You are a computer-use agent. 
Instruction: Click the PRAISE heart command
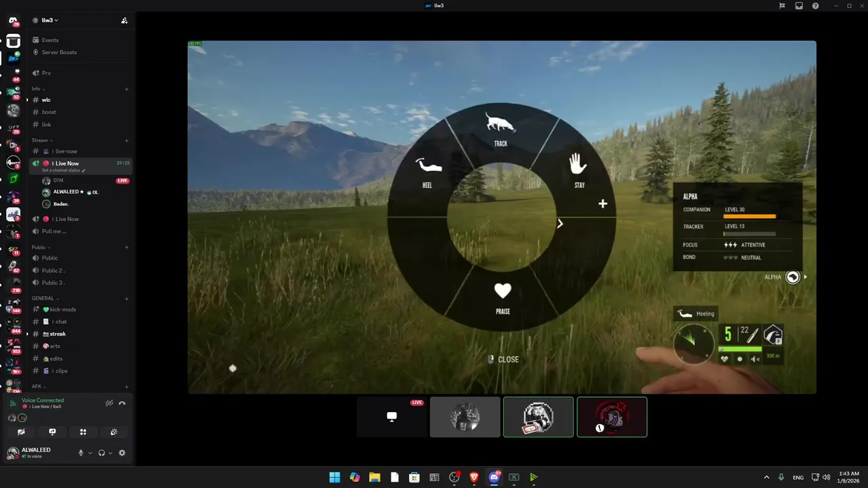coord(502,298)
